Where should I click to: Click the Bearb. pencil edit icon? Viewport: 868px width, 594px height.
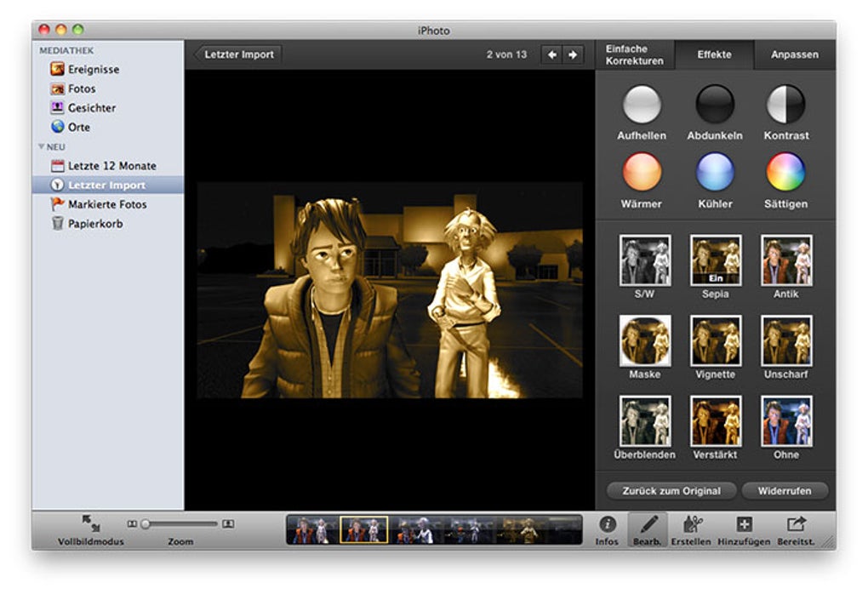pyautogui.click(x=648, y=524)
